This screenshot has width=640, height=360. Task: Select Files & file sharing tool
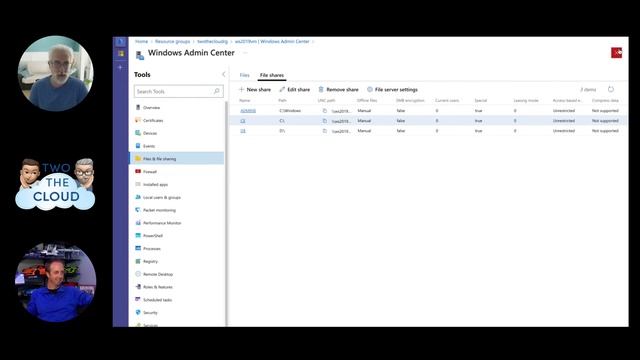tap(177, 159)
